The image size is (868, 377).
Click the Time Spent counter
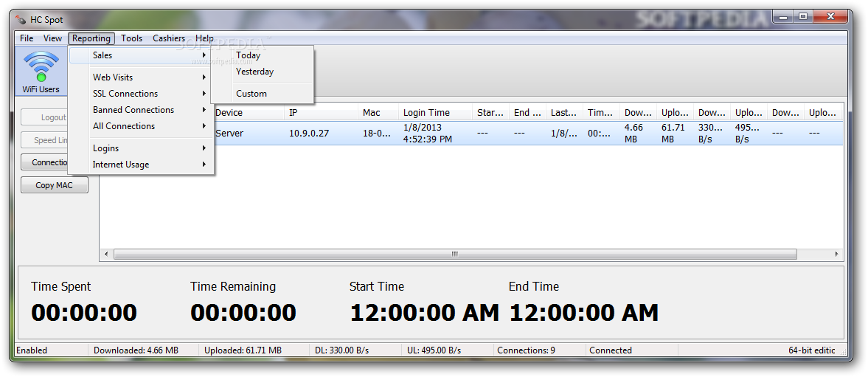click(x=84, y=313)
